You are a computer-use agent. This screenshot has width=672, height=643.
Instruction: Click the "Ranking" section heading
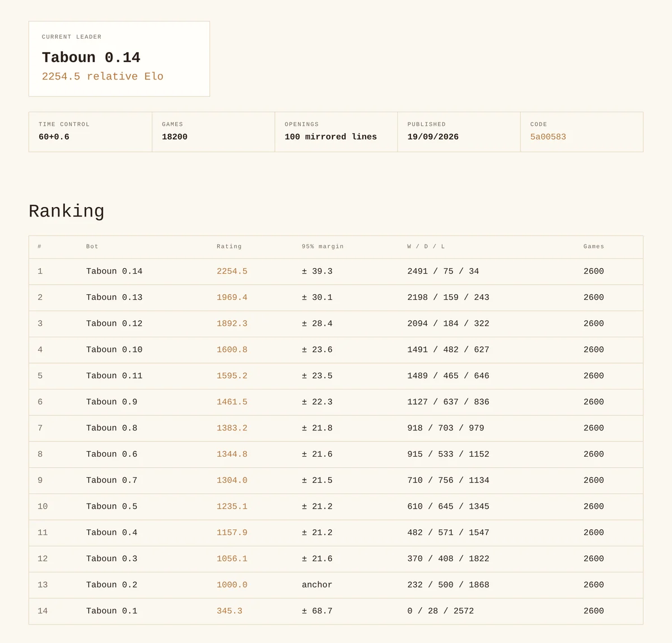pos(67,212)
